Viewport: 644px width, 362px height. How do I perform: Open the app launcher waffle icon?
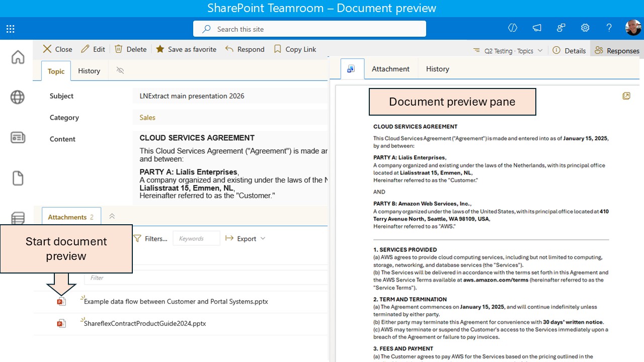[x=10, y=29]
